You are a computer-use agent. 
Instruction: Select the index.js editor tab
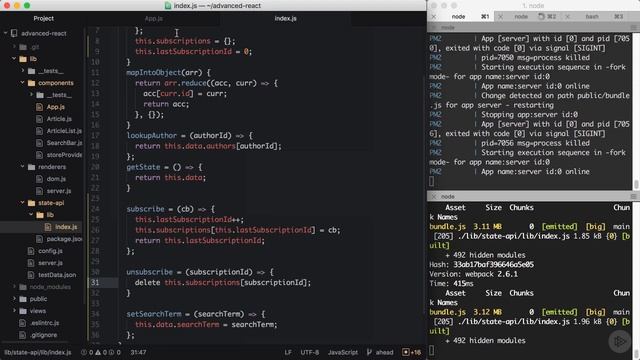click(x=285, y=18)
